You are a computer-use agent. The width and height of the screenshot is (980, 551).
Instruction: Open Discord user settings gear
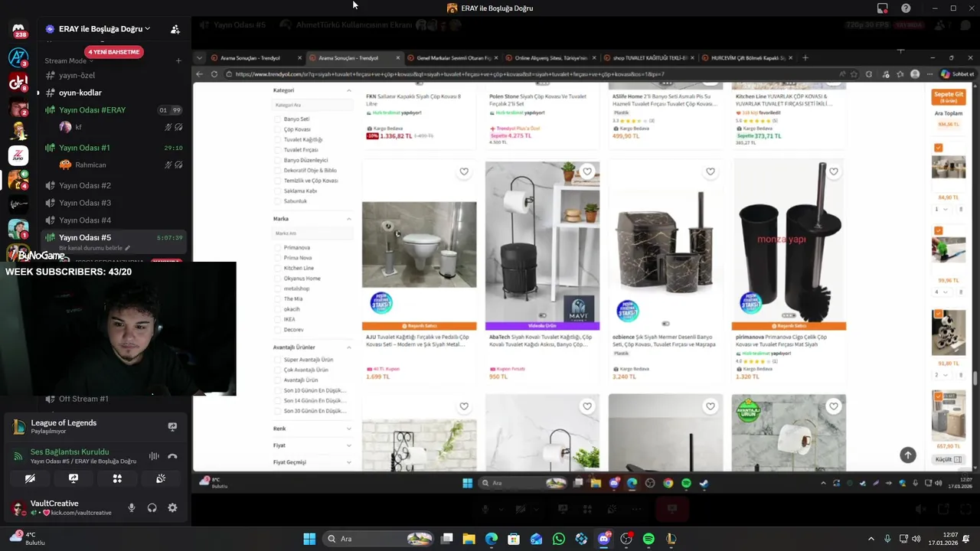[172, 507]
